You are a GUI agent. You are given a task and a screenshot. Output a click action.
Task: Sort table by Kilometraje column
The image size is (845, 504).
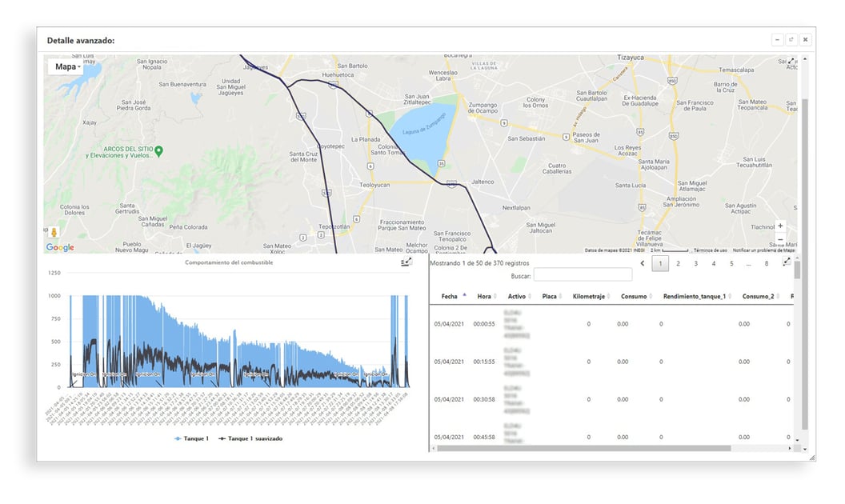(x=591, y=297)
